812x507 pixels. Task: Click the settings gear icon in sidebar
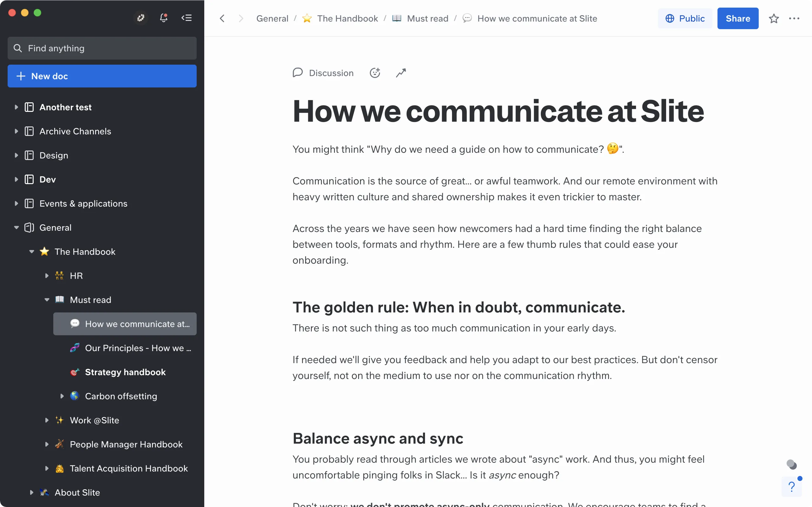click(140, 17)
